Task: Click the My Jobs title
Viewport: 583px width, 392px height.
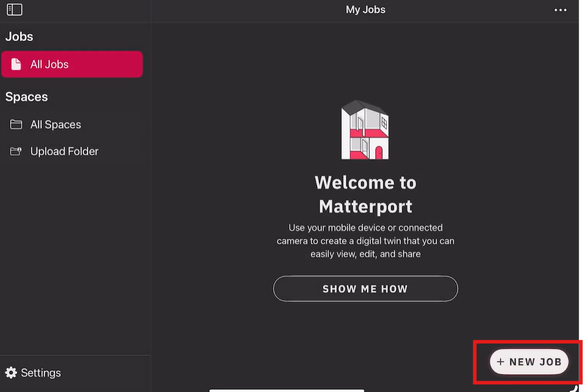Action: pos(365,10)
